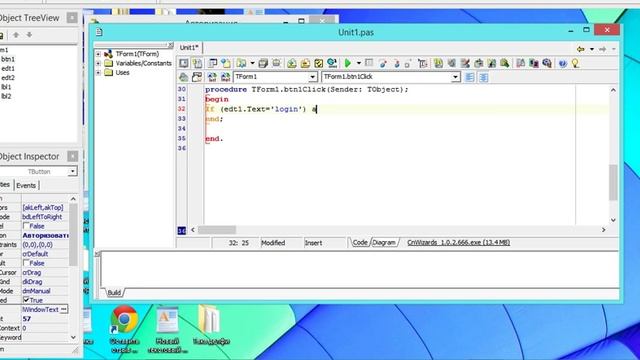This screenshot has width=640, height=360.
Task: Expand the Uses tree node
Action: (x=98, y=73)
